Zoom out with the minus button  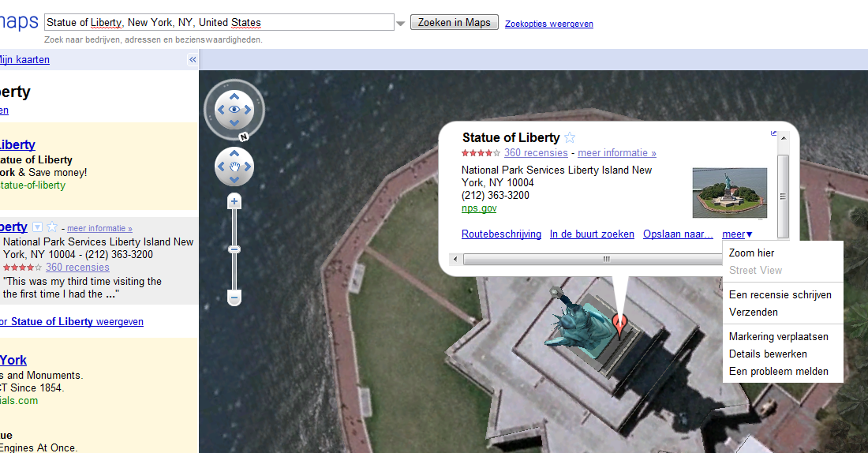(x=234, y=298)
